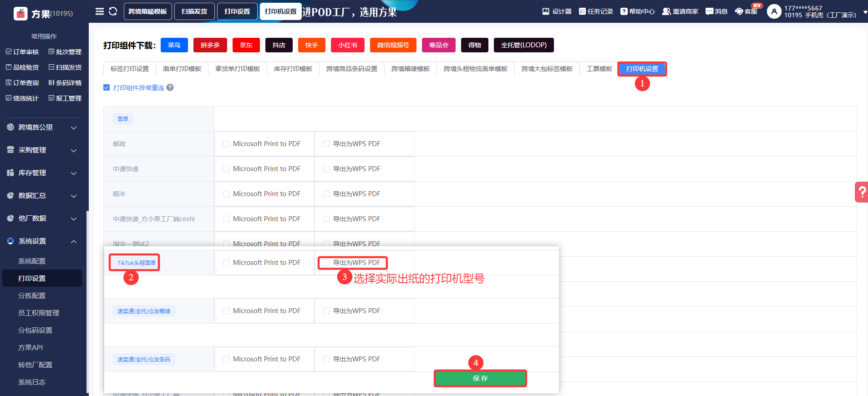Switch to the 库存打印模板 tab
The image size is (868, 396).
point(293,69)
